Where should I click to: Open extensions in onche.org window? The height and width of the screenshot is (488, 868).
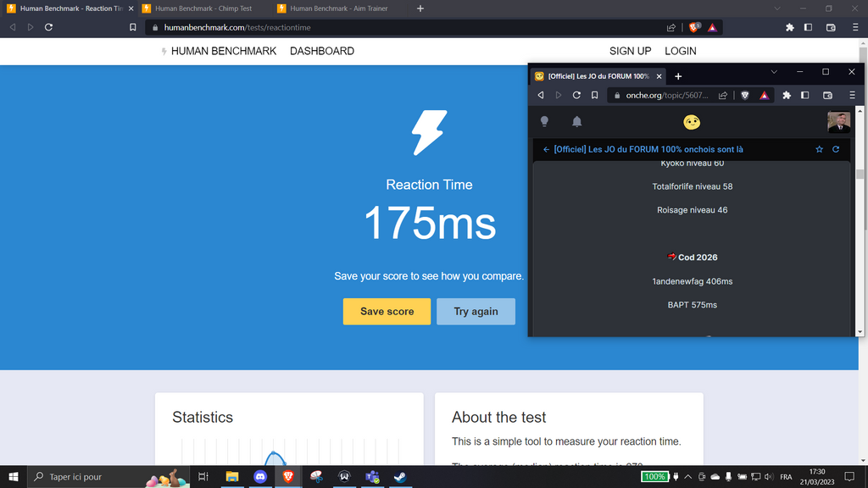pyautogui.click(x=787, y=95)
